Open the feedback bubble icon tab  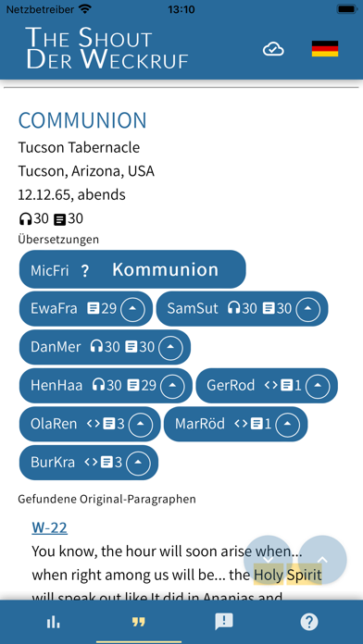pyautogui.click(x=224, y=622)
